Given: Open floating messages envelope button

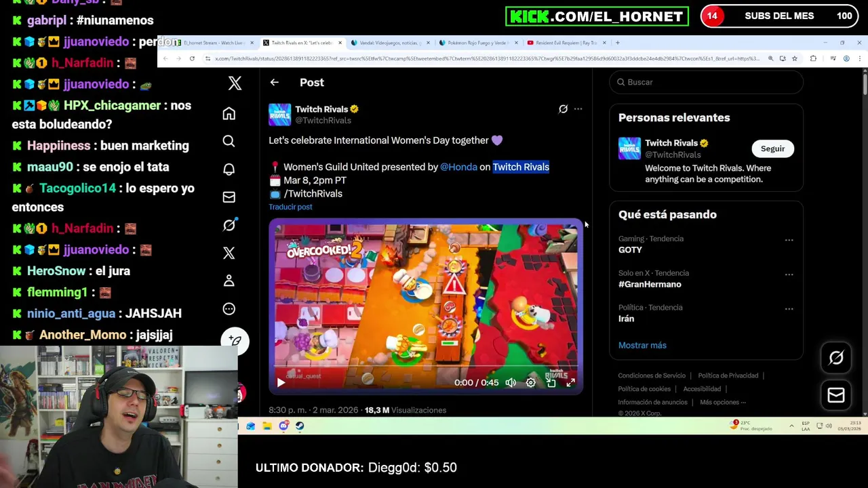Looking at the screenshot, I should [x=835, y=396].
